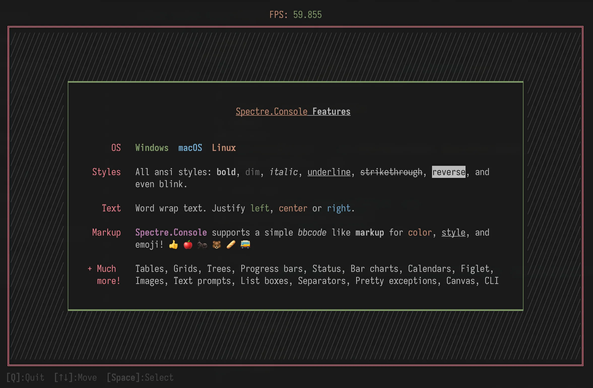
Task: Click the orange 'color' word
Action: (420, 232)
